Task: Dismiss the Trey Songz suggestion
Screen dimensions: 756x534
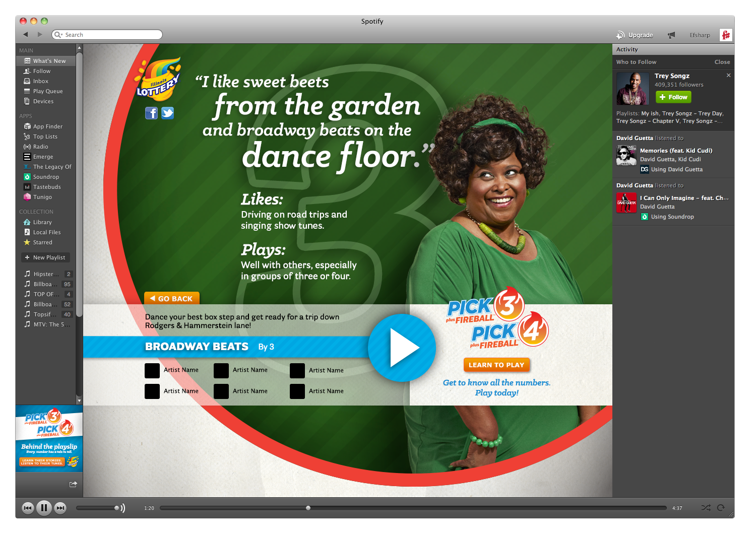Action: 728,75
